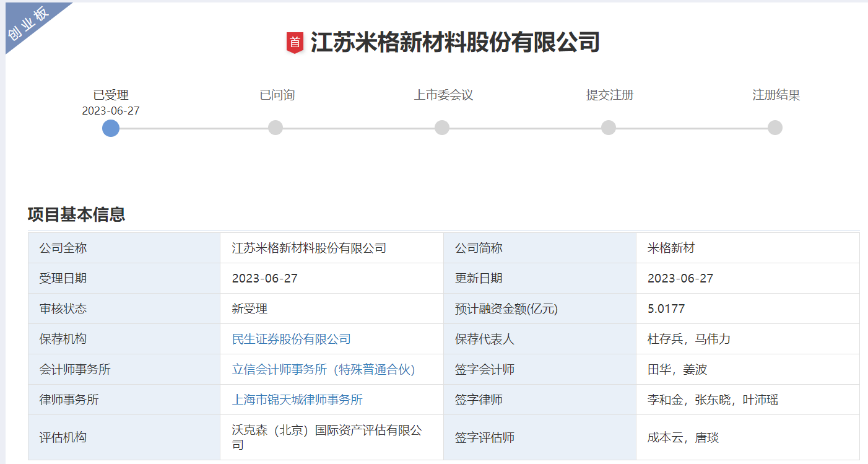Open the 民生证券股份有限公司 sponsor link
This screenshot has height=464, width=868.
point(291,339)
